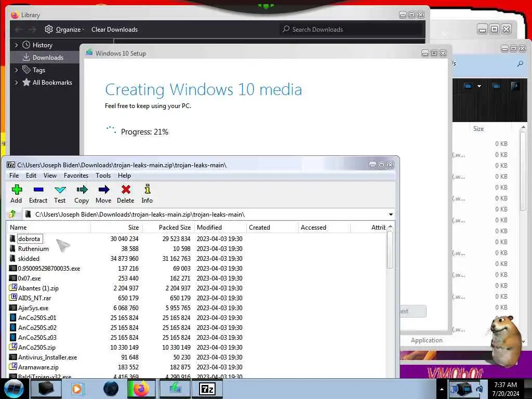Click Clear Downloads in Library toolbar

(x=114, y=30)
